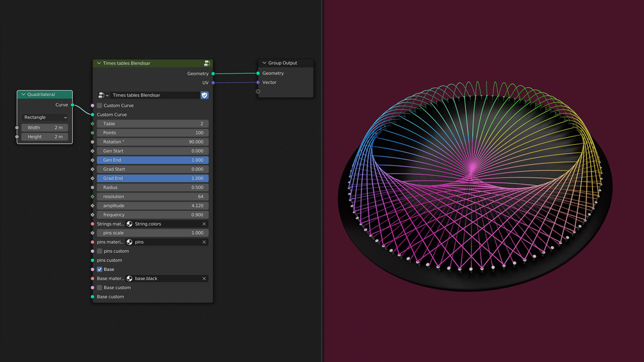
Task: Click the node group icon in Times tables header
Action: point(207,63)
